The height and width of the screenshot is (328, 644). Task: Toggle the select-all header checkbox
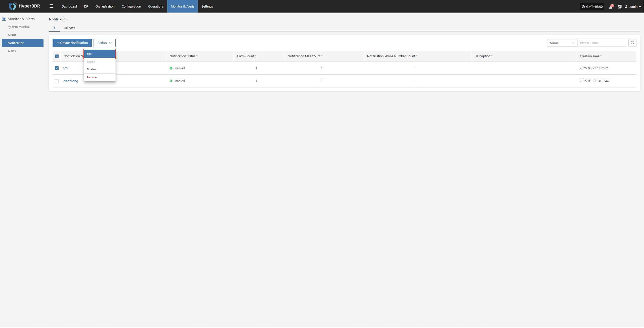point(57,56)
